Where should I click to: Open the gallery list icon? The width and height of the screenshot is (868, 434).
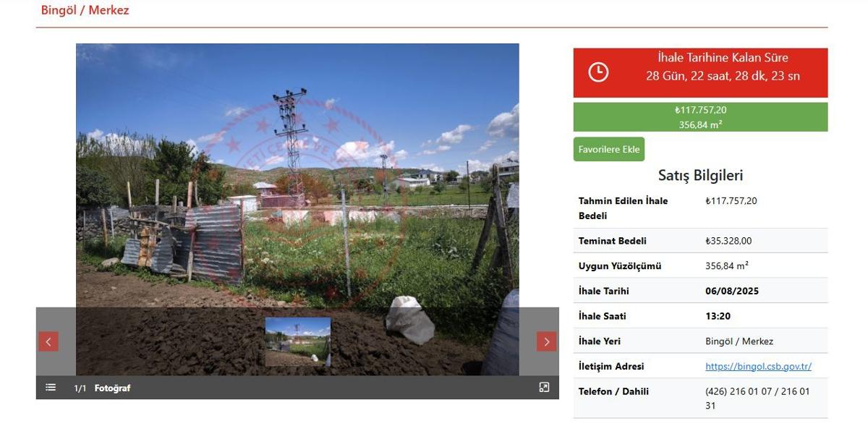(x=51, y=388)
